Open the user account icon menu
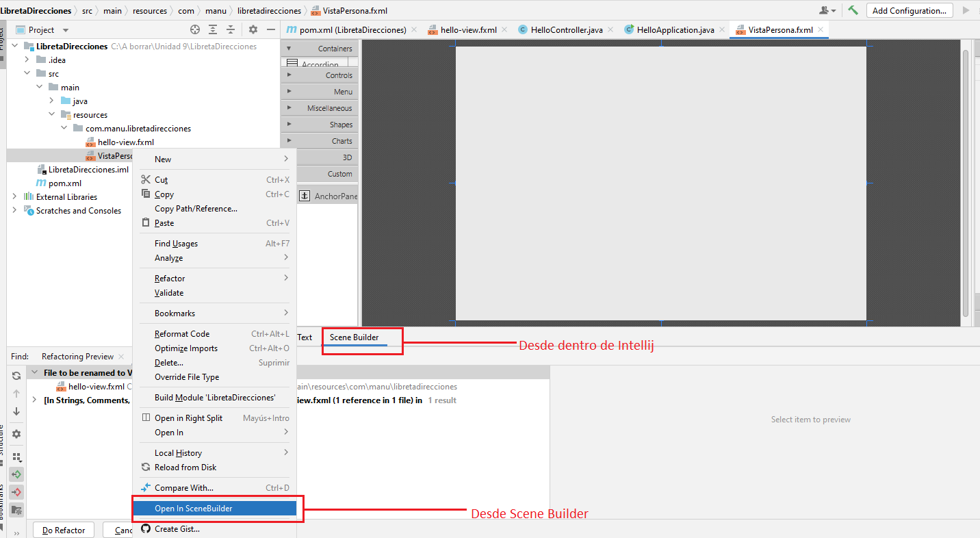980x538 pixels. [x=827, y=10]
